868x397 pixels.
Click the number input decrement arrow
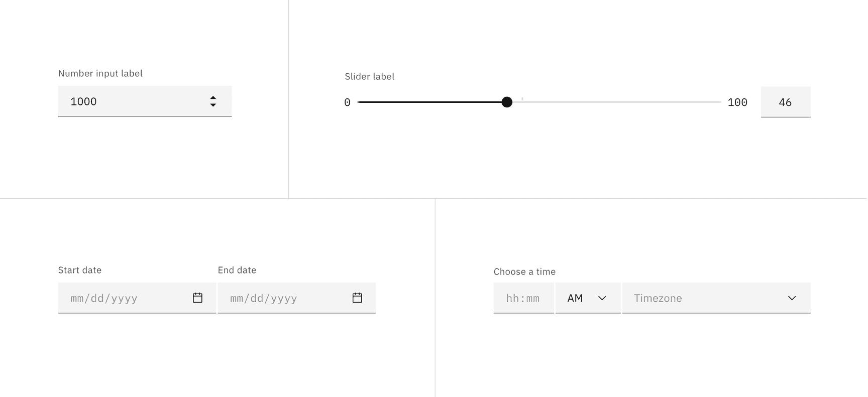click(x=213, y=105)
